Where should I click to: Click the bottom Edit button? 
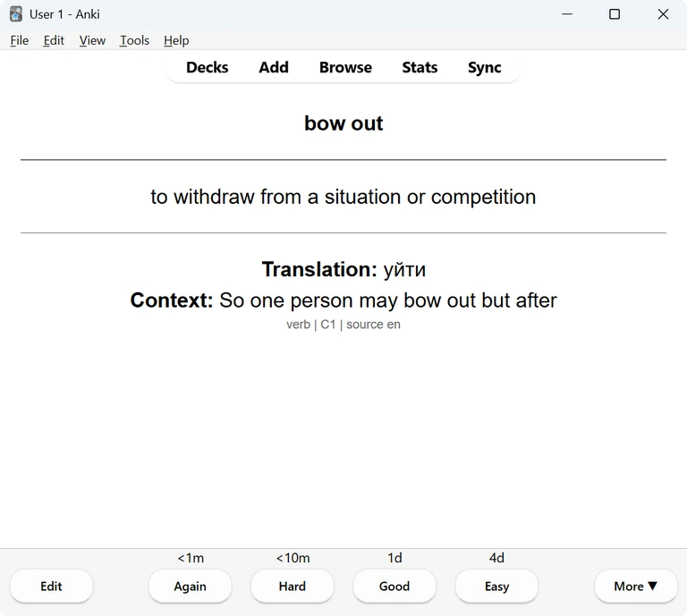click(x=51, y=586)
